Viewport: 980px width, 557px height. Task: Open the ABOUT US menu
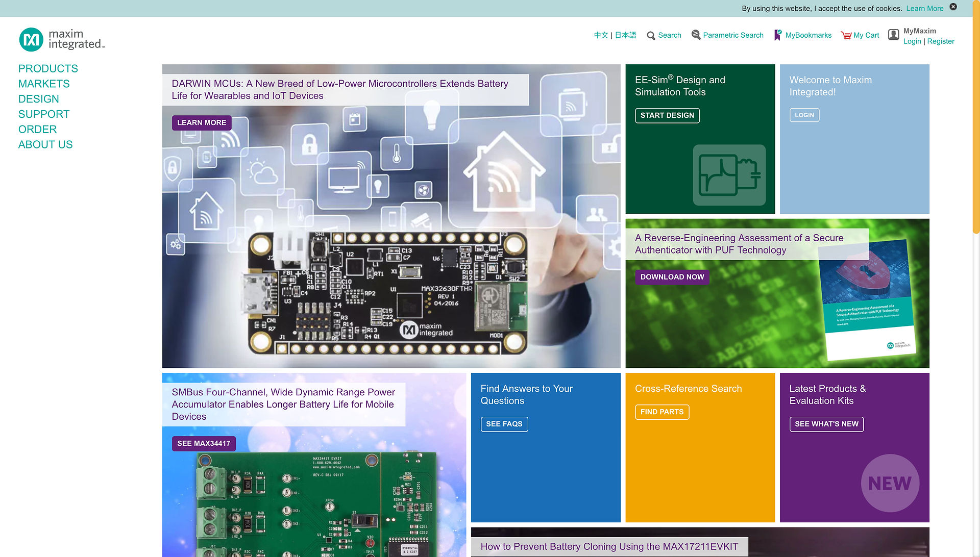[45, 145]
